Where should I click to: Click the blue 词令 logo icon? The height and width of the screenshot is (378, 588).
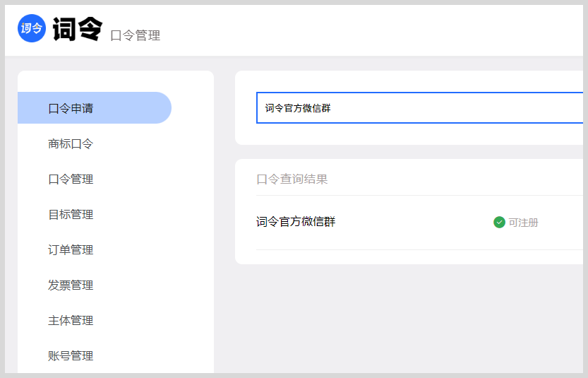[x=32, y=28]
